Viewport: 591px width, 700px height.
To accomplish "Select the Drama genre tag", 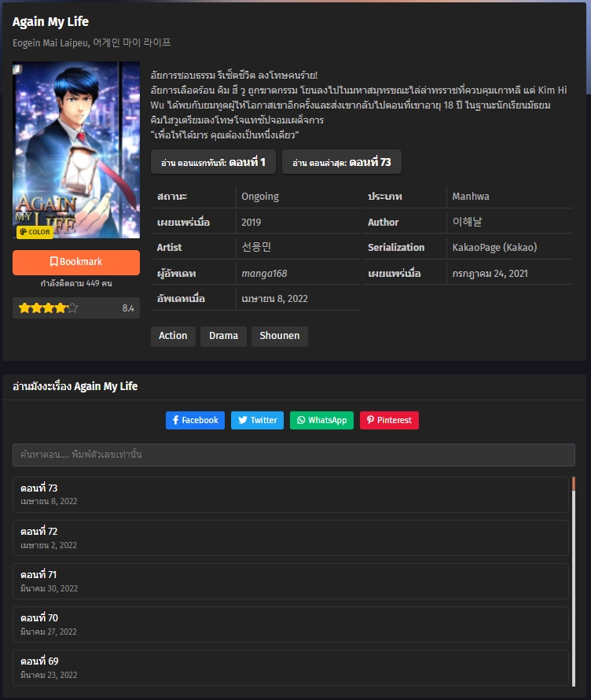I will 223,336.
